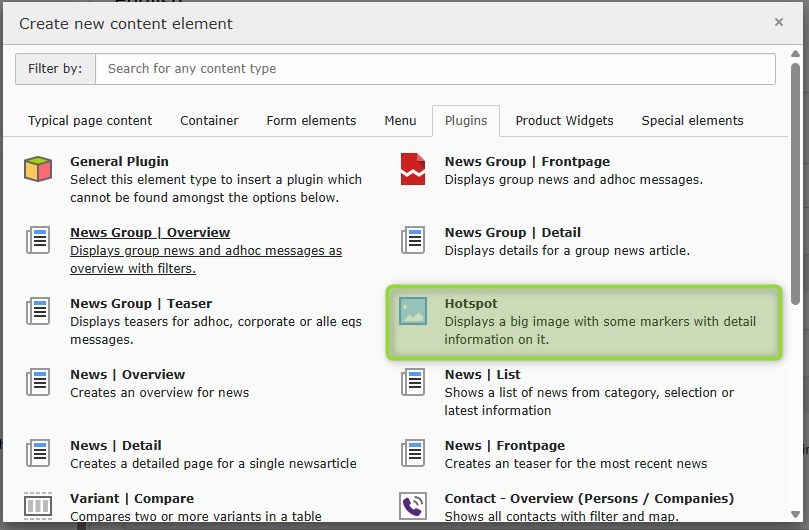Screen dimensions: 809x530
Task: Select the Variant Compare table icon
Action: click(38, 505)
